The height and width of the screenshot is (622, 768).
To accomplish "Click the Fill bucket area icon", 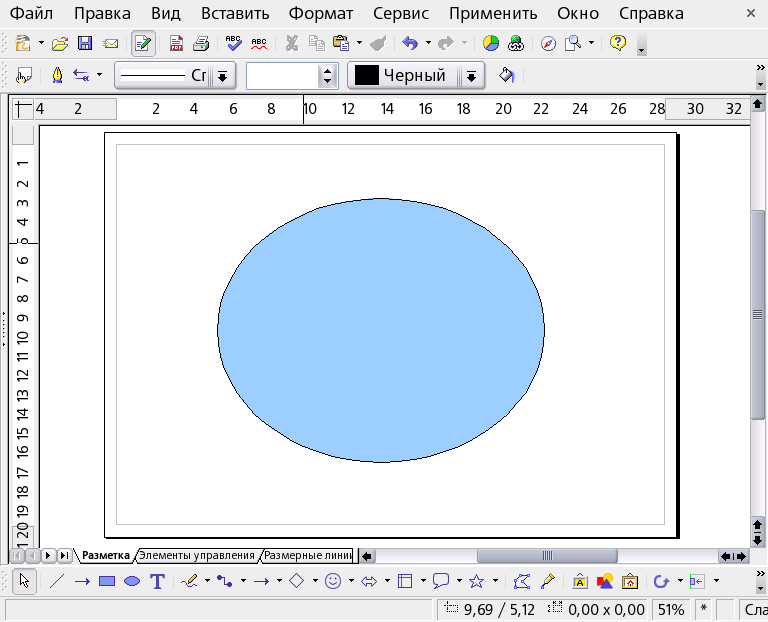I will click(x=507, y=75).
